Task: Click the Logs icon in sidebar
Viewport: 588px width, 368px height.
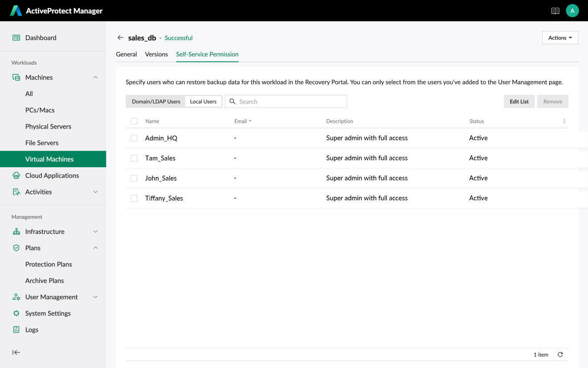Action: [16, 330]
